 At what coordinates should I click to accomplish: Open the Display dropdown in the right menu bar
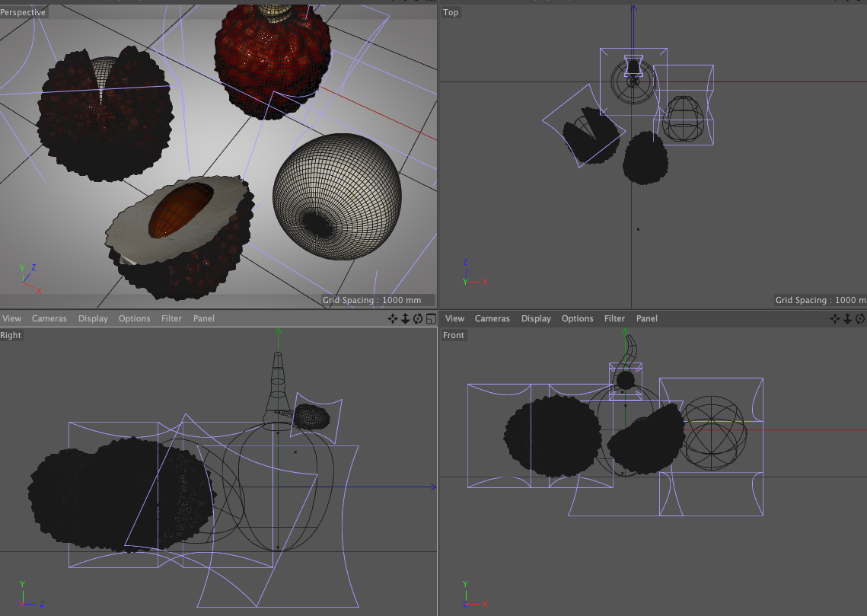[x=536, y=318]
